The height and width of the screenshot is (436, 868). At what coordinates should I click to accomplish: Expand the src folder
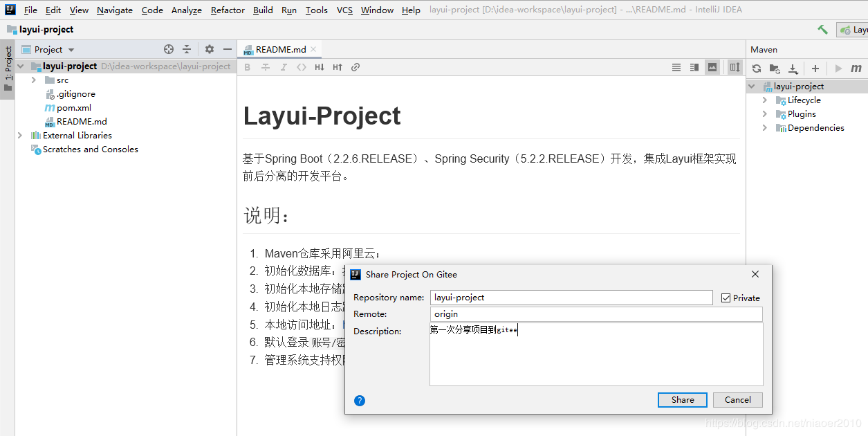[x=34, y=80]
